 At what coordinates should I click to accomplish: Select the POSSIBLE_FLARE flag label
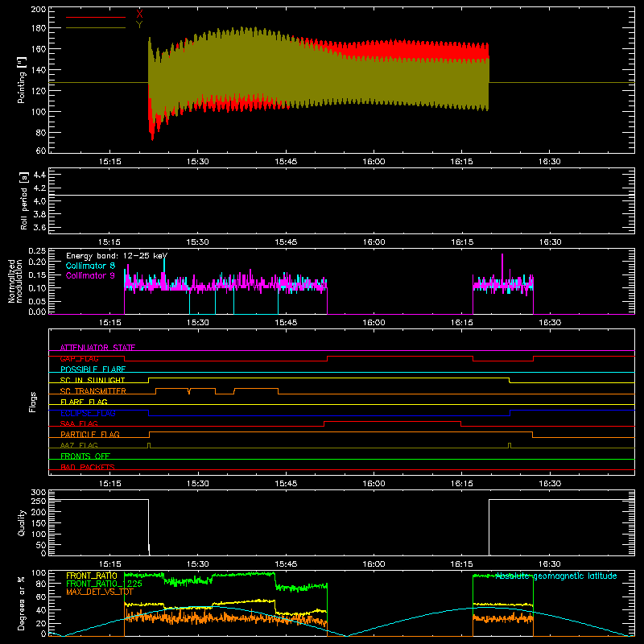tap(93, 369)
